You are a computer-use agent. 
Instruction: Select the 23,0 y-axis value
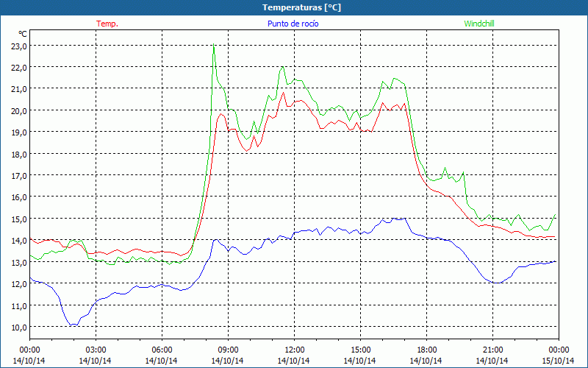20,46
